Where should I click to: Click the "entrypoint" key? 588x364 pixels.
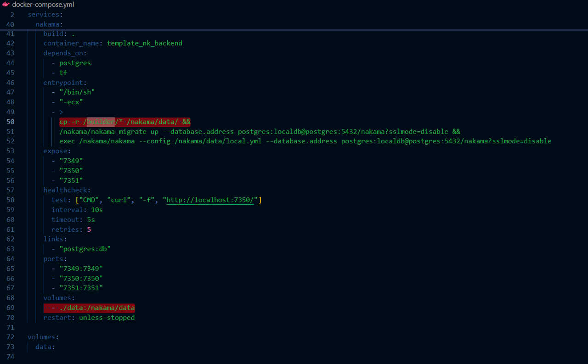63,83
